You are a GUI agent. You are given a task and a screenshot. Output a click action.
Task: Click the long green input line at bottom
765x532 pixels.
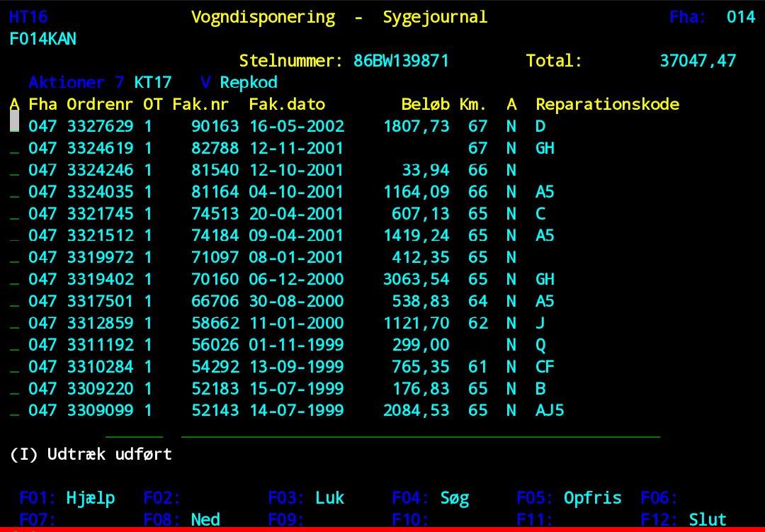point(420,436)
